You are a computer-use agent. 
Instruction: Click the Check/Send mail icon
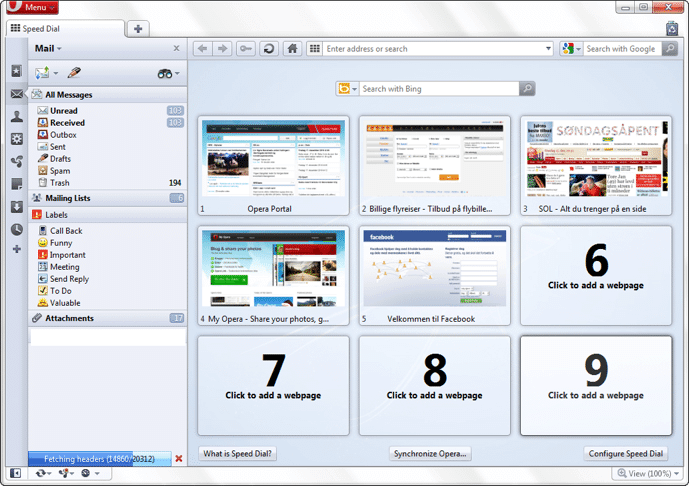pos(43,73)
